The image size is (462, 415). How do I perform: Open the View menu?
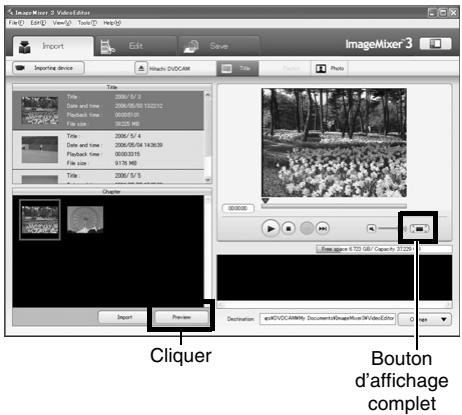(62, 23)
